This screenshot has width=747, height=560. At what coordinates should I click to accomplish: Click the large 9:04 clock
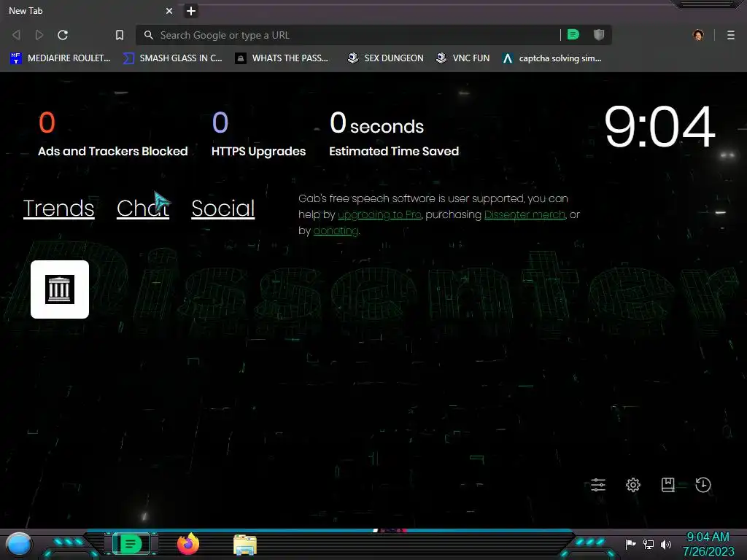[659, 127]
